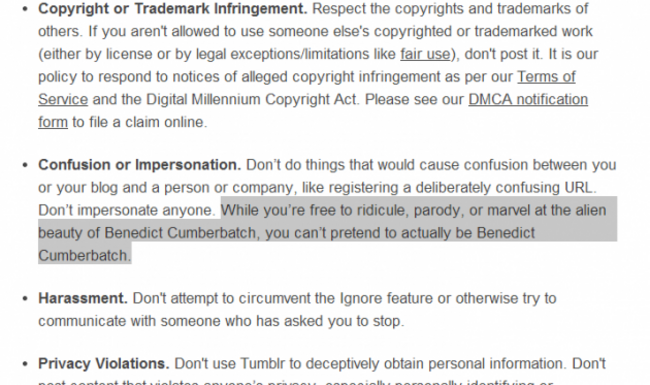Click the underlined word form
Image resolution: width=650 pixels, height=385 pixels.
[x=53, y=122]
